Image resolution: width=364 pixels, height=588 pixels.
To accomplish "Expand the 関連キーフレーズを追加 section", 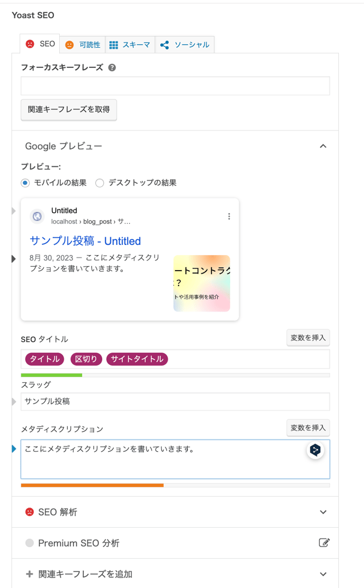I will coord(323,574).
